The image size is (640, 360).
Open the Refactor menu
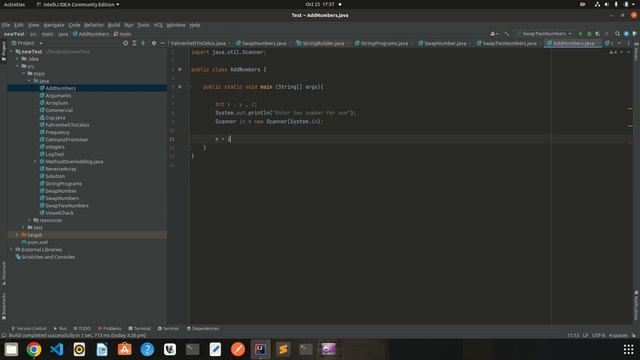93,25
